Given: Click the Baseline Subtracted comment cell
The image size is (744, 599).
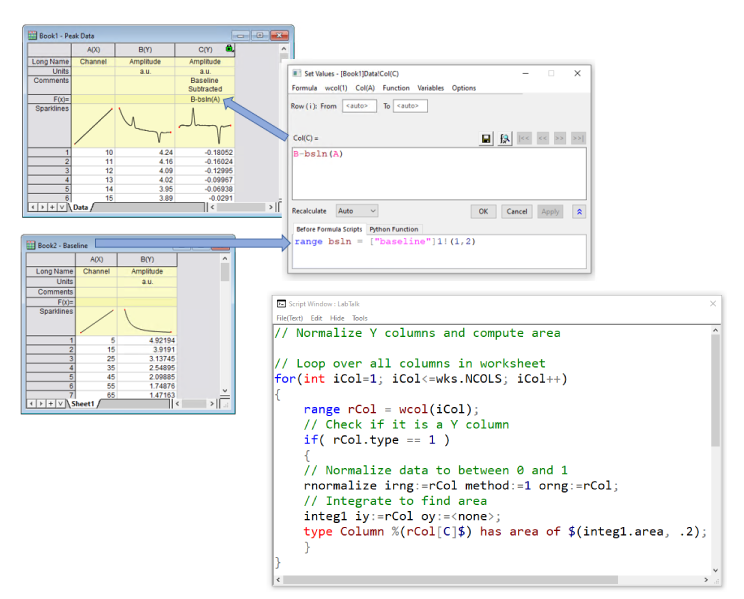Looking at the screenshot, I should pos(205,84).
